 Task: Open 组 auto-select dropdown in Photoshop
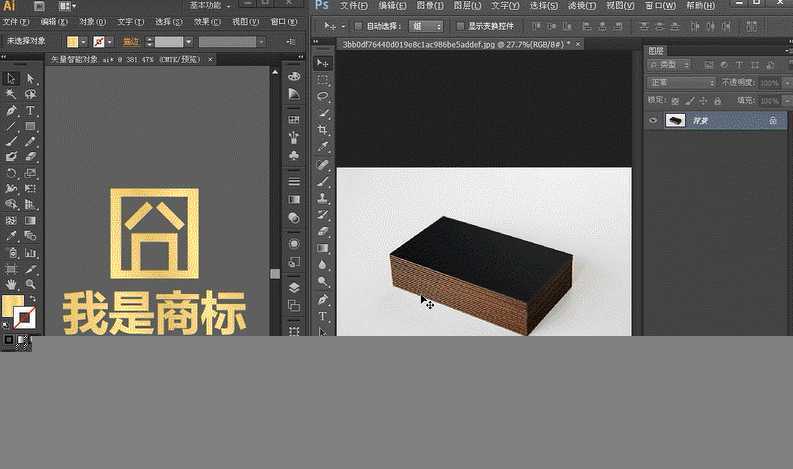(426, 26)
